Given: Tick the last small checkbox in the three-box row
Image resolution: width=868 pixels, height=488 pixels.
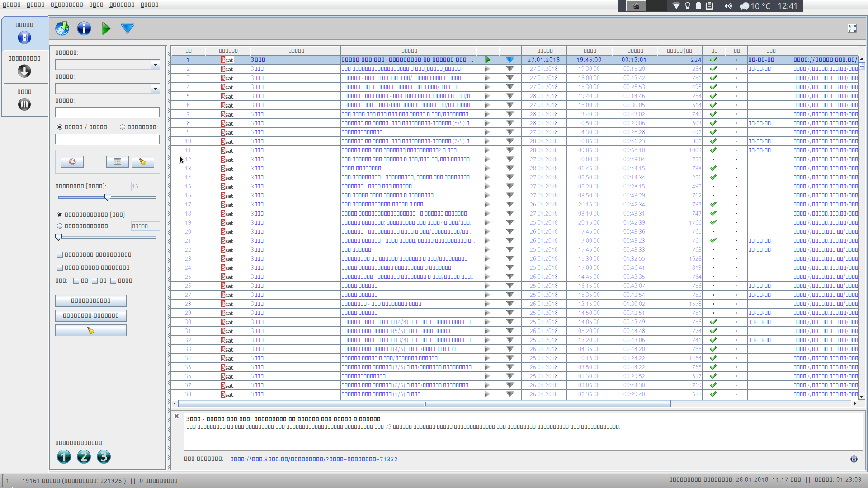Looking at the screenshot, I should click(113, 281).
